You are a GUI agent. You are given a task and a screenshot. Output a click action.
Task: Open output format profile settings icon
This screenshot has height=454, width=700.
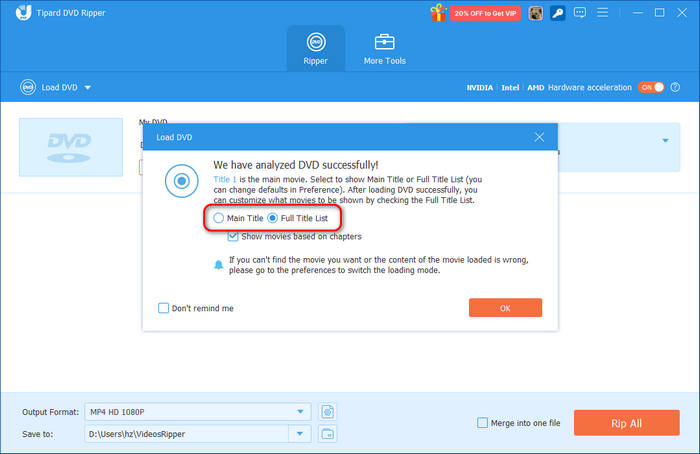click(x=327, y=411)
